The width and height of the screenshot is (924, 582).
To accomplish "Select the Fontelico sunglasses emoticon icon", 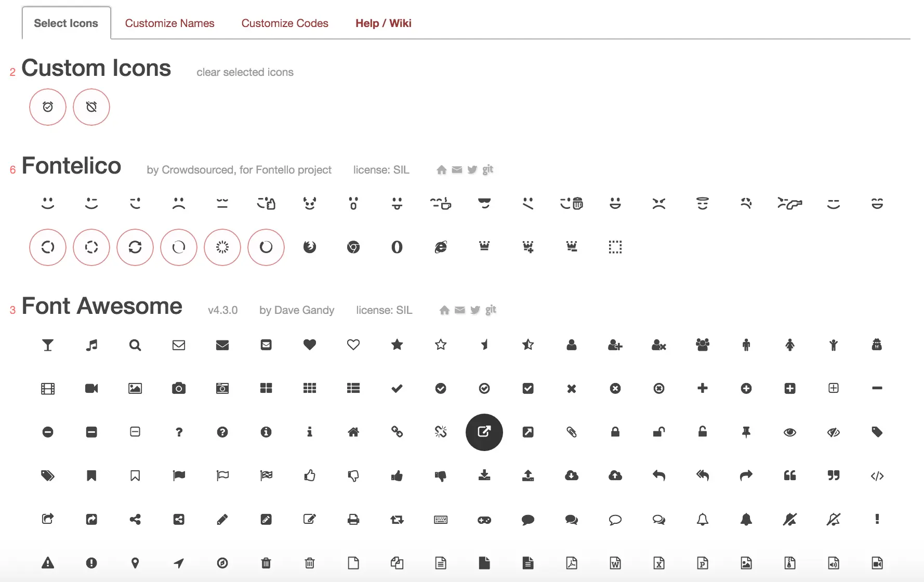I will (484, 204).
